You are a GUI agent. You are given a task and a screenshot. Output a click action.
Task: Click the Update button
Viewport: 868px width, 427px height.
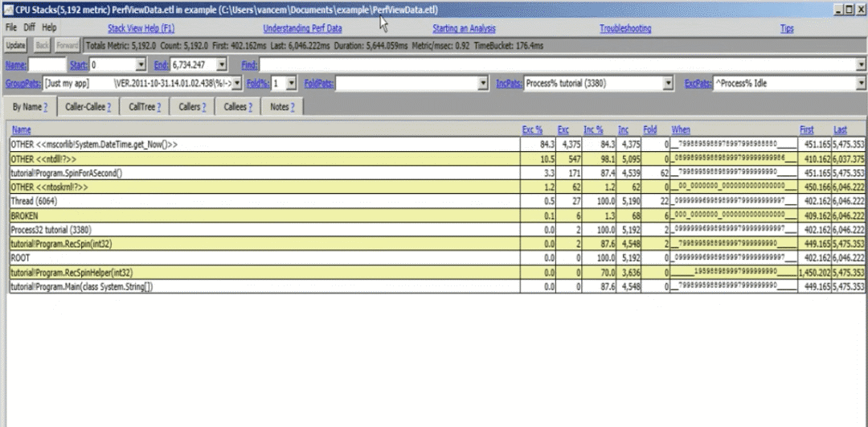16,45
